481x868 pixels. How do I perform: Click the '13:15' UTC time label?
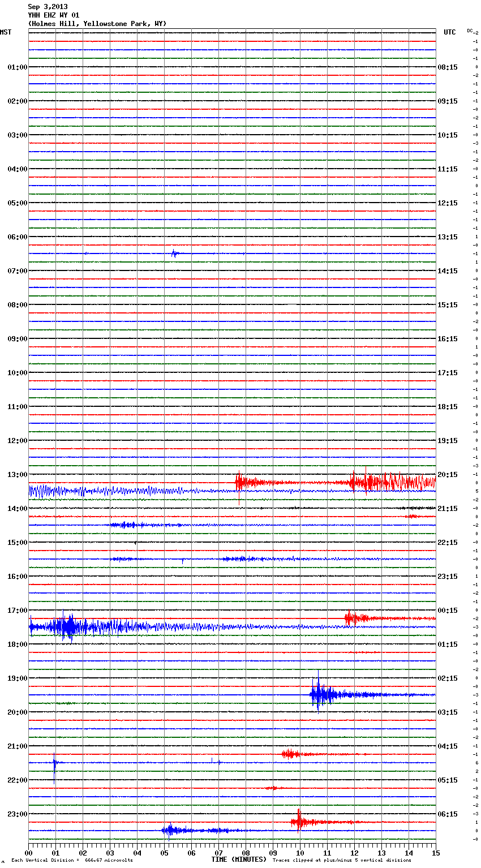tap(448, 237)
